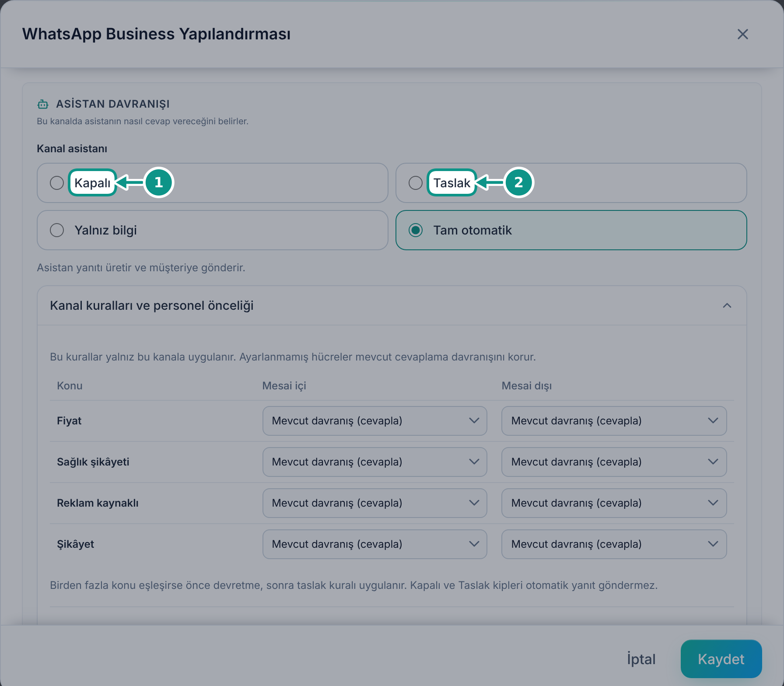Click the robot icon beside ASİSTAN DAVRANIŞI
The width and height of the screenshot is (784, 686).
(43, 104)
